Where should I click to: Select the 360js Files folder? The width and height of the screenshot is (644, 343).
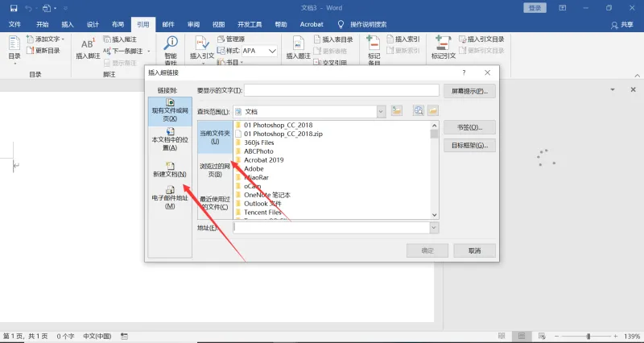tap(254, 143)
